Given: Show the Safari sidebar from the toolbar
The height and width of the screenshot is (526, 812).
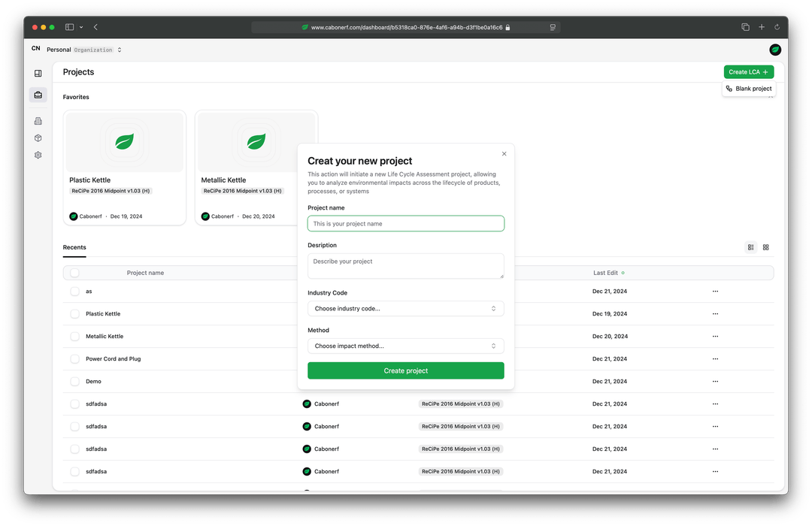Looking at the screenshot, I should (x=69, y=27).
